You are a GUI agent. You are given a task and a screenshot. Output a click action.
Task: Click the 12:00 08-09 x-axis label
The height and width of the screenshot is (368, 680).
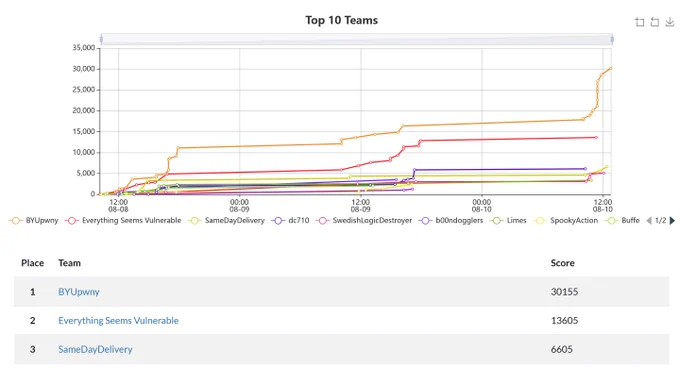360,206
